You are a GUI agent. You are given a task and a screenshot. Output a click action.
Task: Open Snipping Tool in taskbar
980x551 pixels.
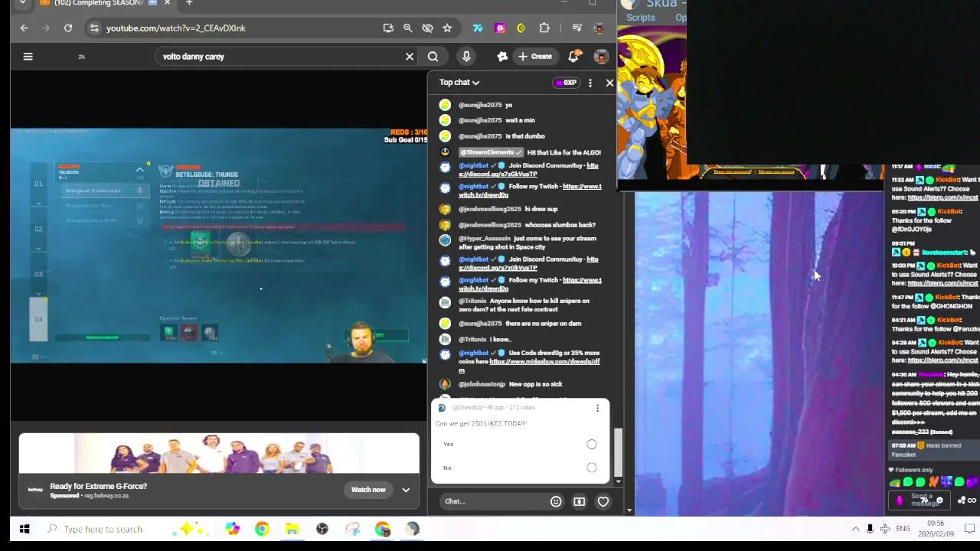coord(352,529)
